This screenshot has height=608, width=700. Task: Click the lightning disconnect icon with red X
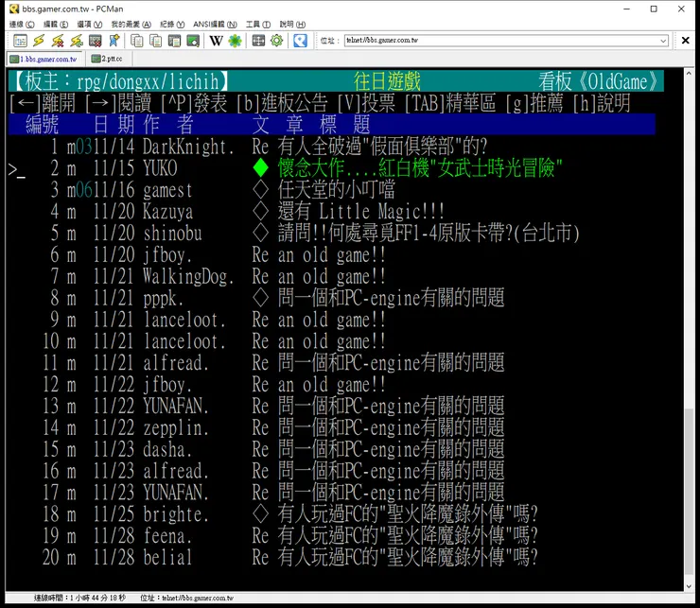[x=58, y=41]
